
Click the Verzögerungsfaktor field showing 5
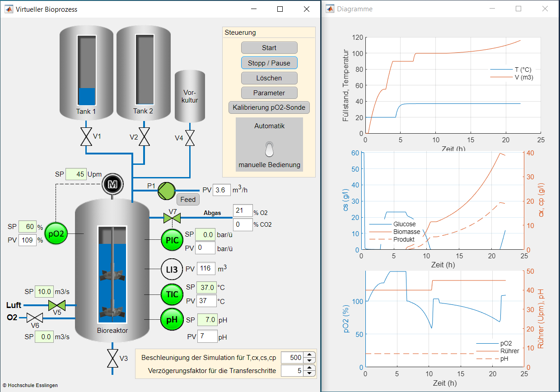[x=292, y=371]
